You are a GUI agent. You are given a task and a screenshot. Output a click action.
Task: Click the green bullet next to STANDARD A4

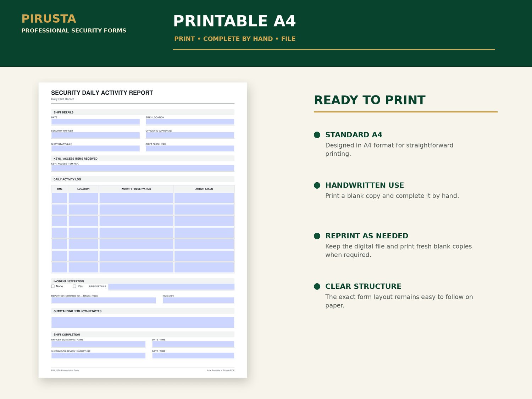pos(317,135)
